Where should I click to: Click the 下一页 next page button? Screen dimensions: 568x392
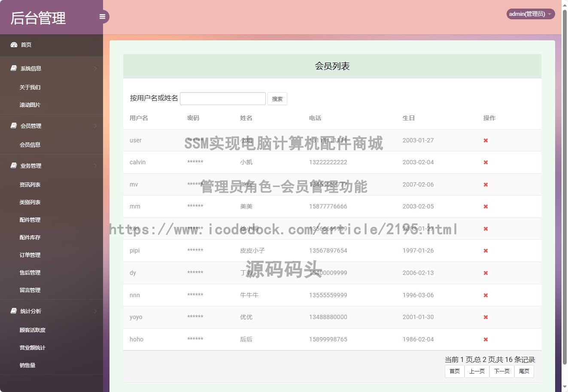coord(502,371)
